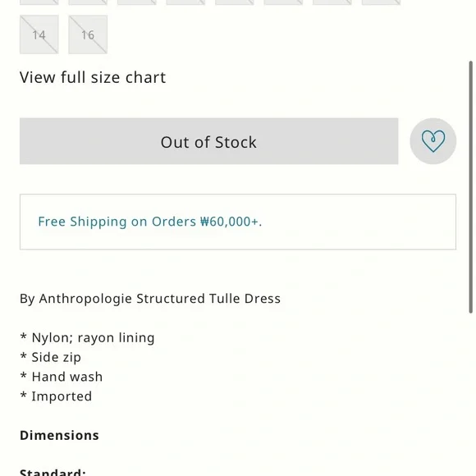Open Free Shipping on Orders ₩60,000+ link

[150, 222]
